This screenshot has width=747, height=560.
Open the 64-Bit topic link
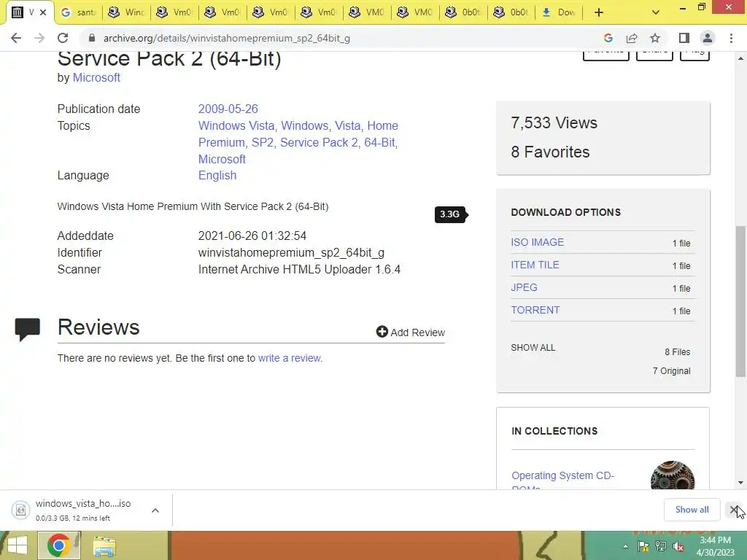(x=379, y=142)
